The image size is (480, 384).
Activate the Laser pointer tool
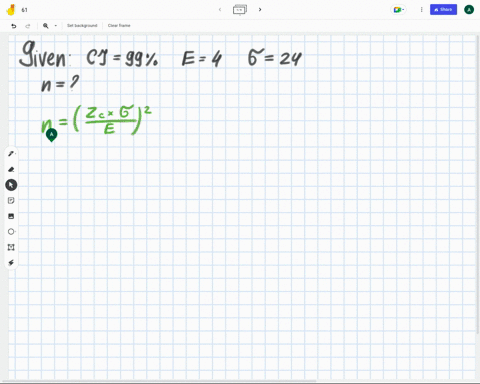click(11, 263)
